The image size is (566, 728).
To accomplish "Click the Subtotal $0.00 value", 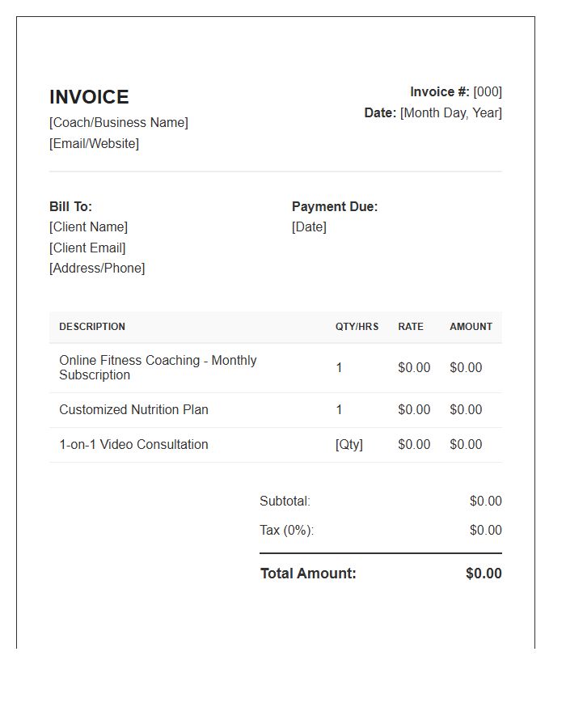I will [486, 502].
